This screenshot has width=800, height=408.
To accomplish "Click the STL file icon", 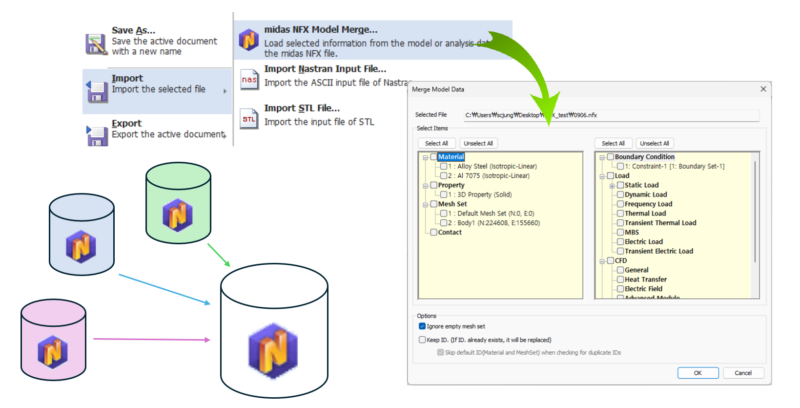I will coord(249,119).
